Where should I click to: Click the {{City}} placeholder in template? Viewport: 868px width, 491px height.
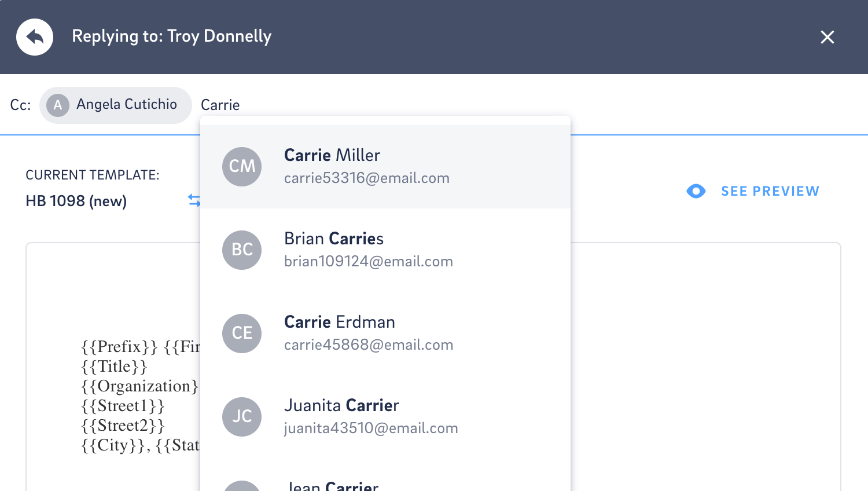[112, 445]
